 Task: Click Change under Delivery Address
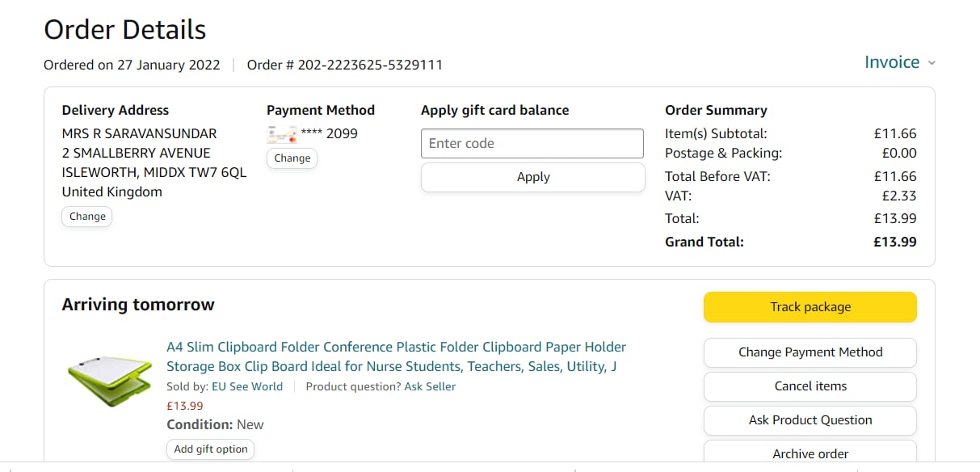(x=87, y=217)
